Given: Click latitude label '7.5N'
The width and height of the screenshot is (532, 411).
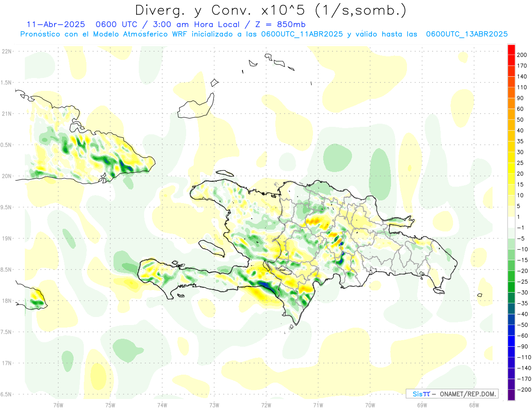Looking at the screenshot, I should tap(7, 332).
